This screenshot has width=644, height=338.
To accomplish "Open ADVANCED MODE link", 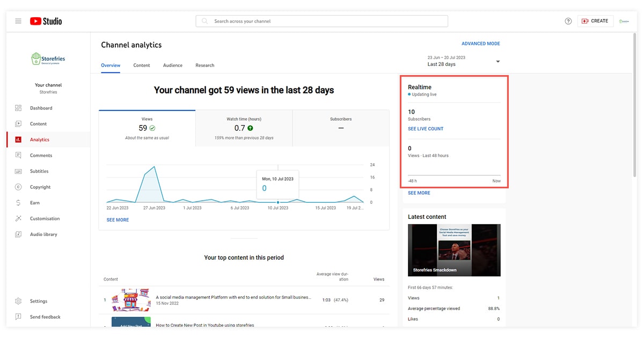I will coord(480,44).
